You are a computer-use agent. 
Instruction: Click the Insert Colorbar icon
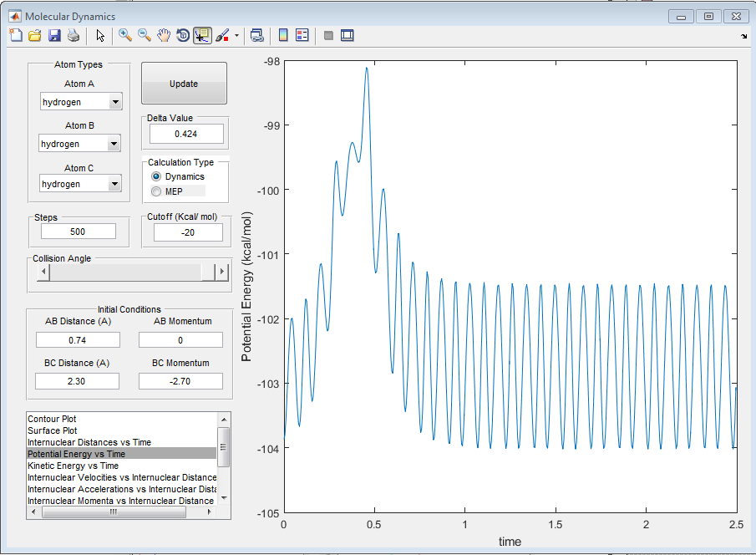(x=283, y=35)
